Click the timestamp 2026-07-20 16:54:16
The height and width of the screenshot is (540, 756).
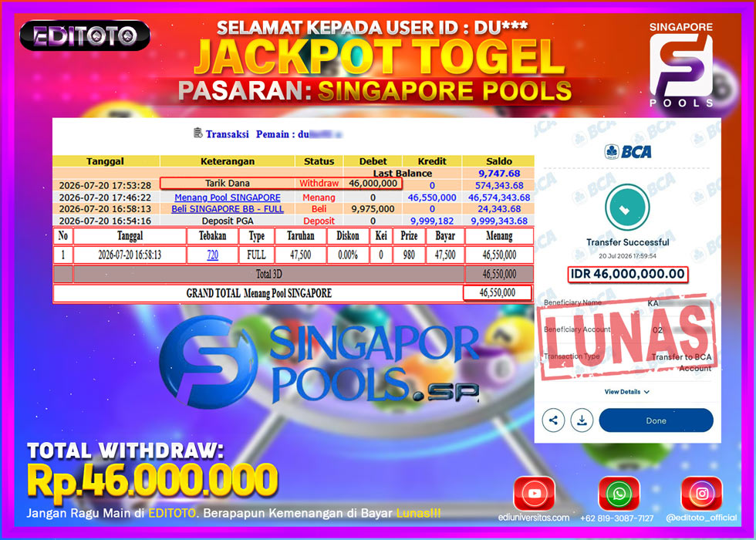(105, 221)
